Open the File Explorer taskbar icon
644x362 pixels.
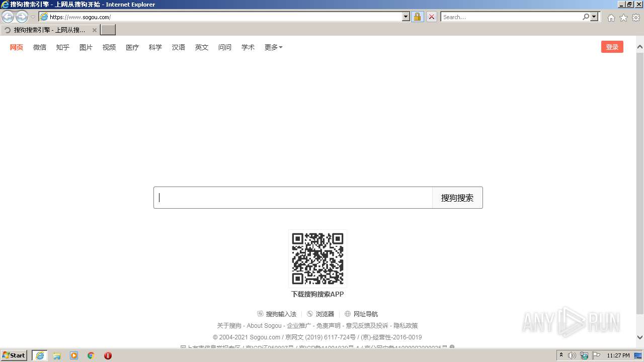[57, 355]
